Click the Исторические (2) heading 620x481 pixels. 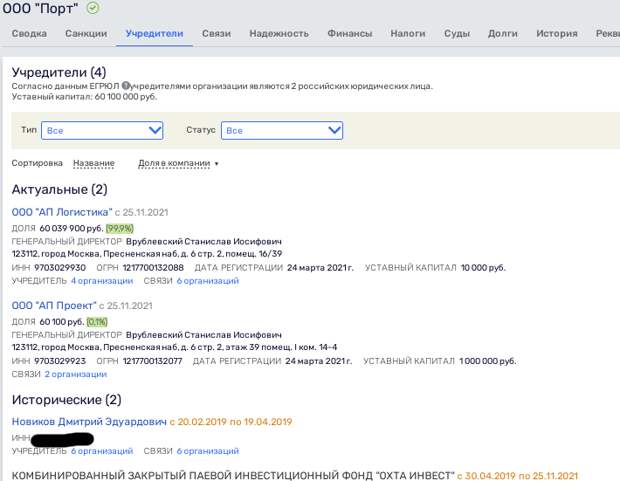(66, 400)
